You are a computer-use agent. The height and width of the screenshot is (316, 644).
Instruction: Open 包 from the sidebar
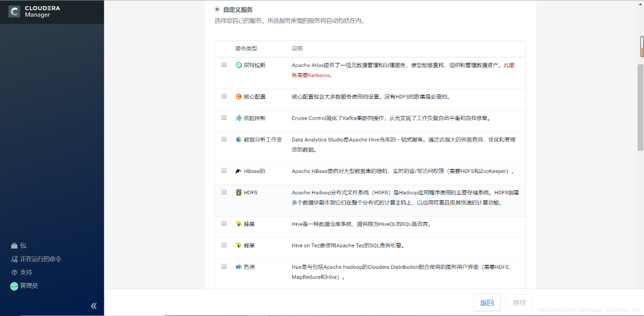[20, 245]
